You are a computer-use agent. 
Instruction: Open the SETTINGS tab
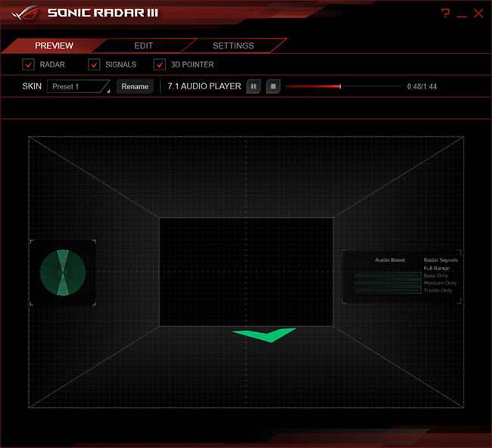(233, 46)
